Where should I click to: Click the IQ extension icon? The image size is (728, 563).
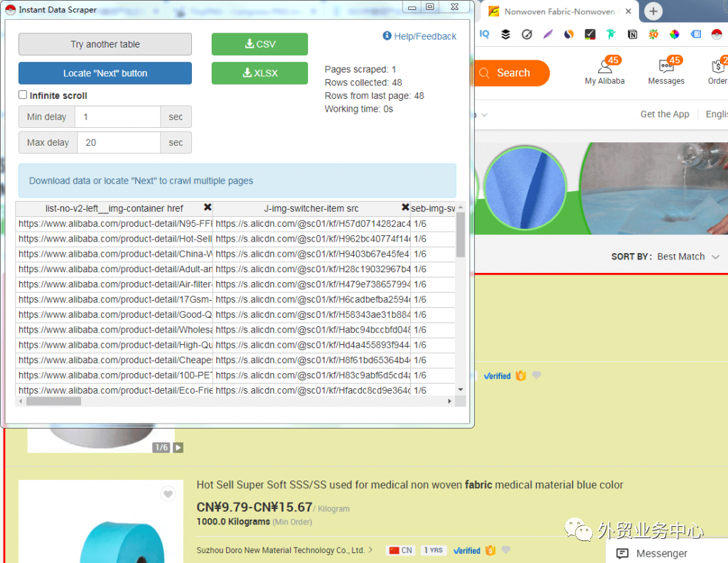pyautogui.click(x=484, y=34)
